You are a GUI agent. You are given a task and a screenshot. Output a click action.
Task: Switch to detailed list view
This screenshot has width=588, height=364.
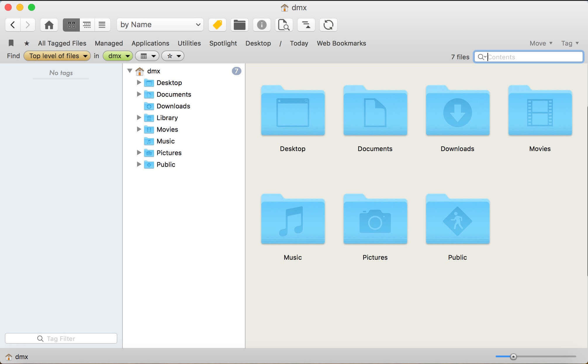[x=87, y=25]
